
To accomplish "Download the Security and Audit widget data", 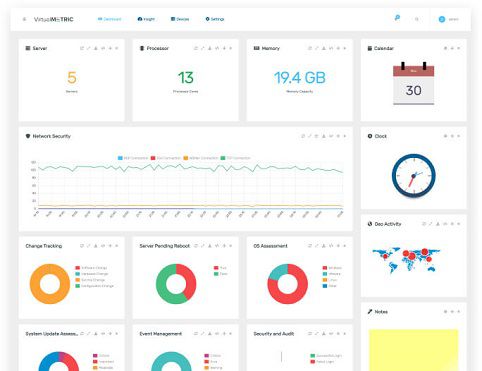I will 324,334.
